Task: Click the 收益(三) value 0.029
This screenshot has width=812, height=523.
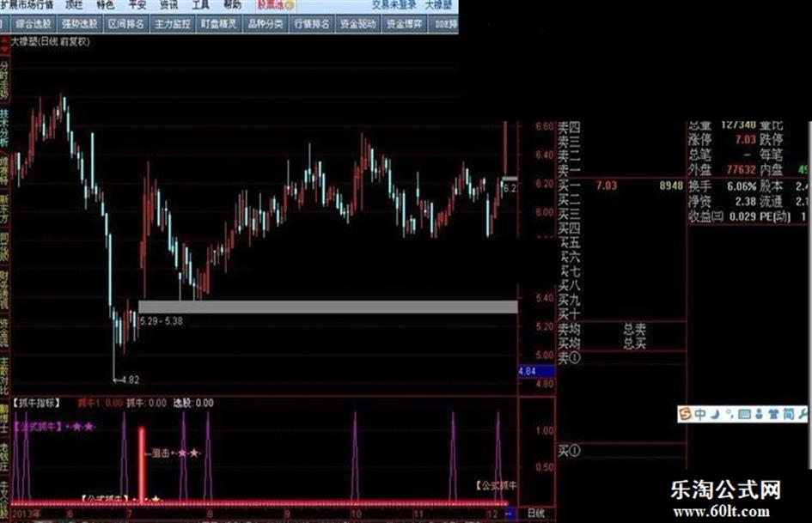Action: [742, 216]
